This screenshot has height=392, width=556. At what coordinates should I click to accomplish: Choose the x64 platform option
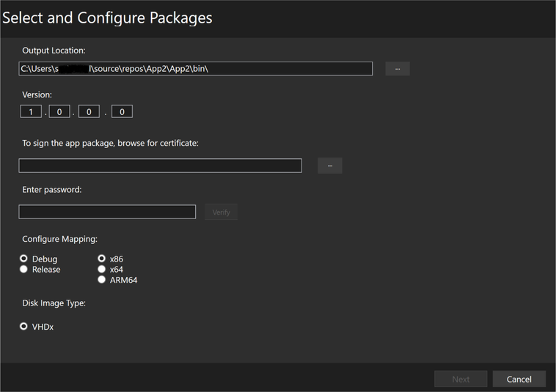(102, 270)
